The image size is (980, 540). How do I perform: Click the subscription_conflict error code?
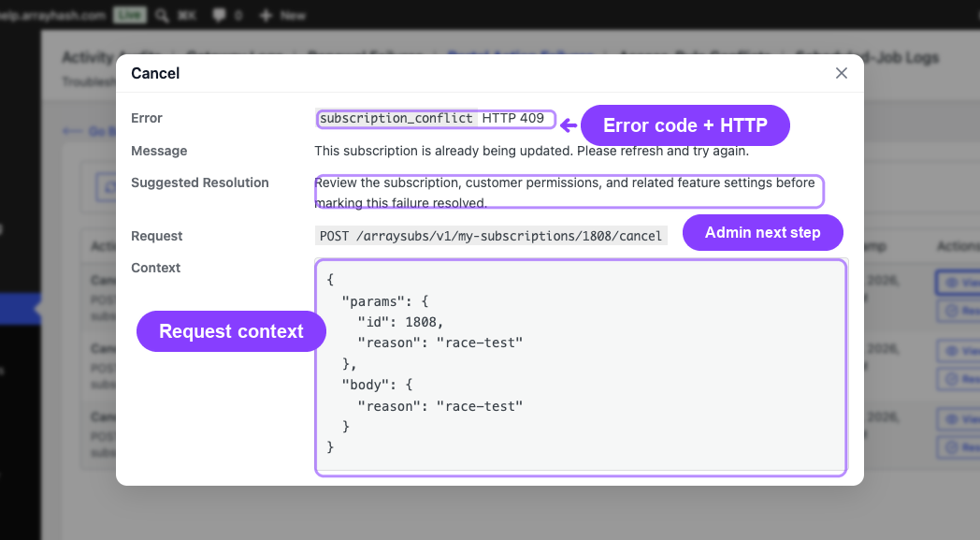(x=396, y=118)
